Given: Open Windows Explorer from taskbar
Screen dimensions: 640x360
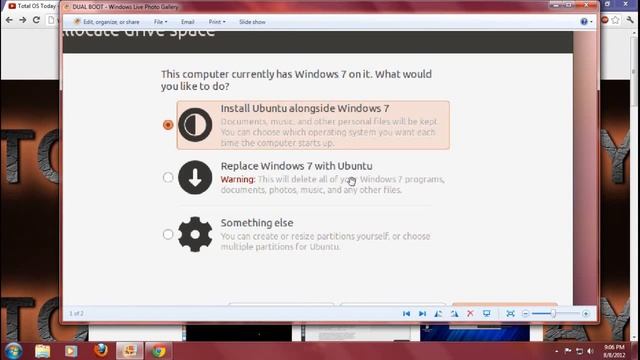Looking at the screenshot, I should [42, 351].
